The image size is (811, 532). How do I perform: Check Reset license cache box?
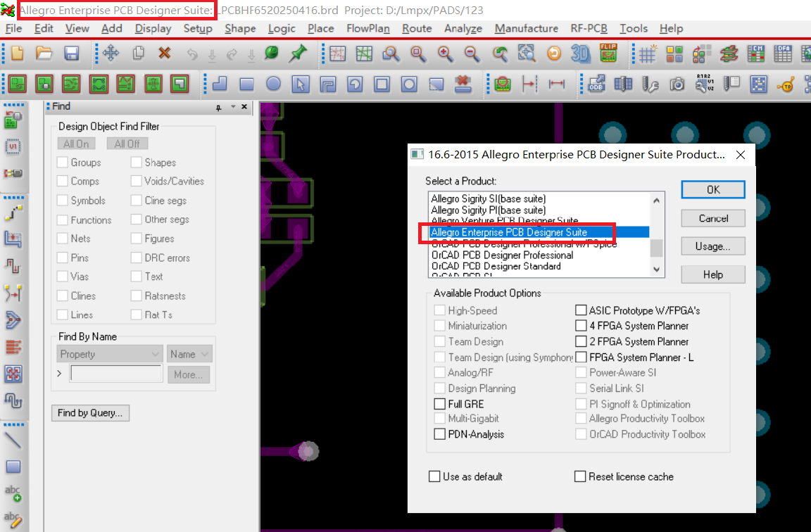coord(580,476)
